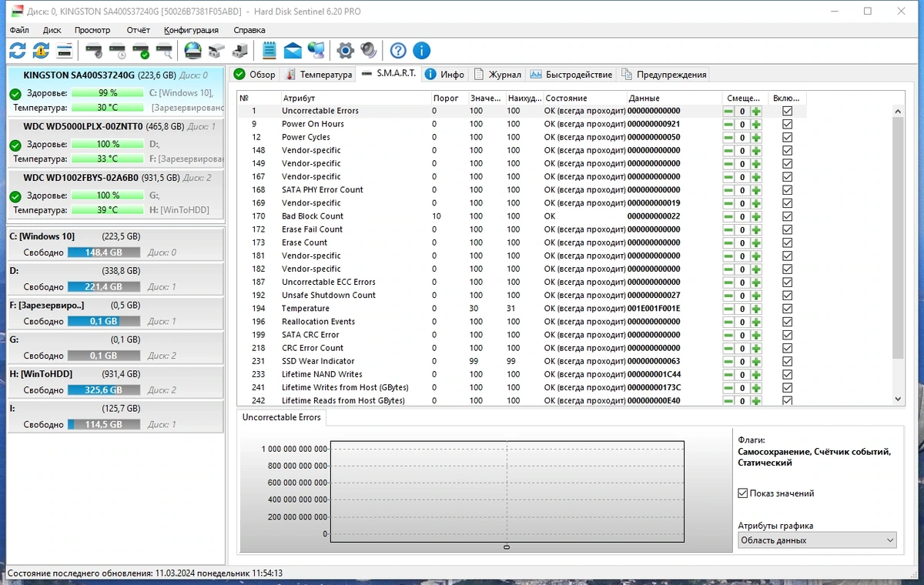Viewport: 924px width, 585px height.
Task: Click the speaker sound toolbar icon
Action: point(369,51)
